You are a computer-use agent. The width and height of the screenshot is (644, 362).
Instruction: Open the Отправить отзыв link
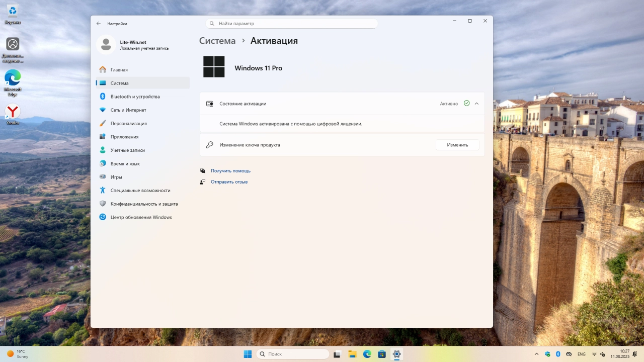(x=229, y=182)
